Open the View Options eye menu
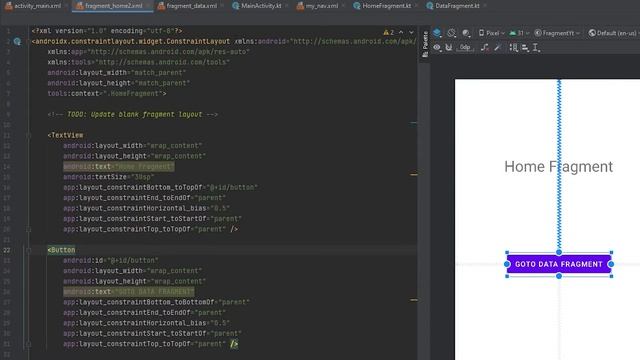This screenshot has width=640, height=360. [437, 48]
